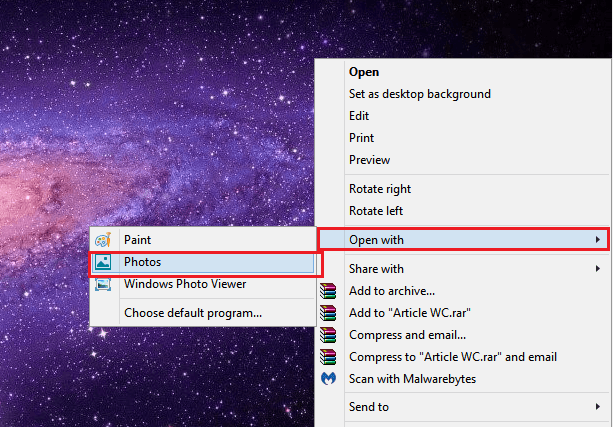Select Rotate left
Viewport: 613px width, 427px height.
pos(463,211)
